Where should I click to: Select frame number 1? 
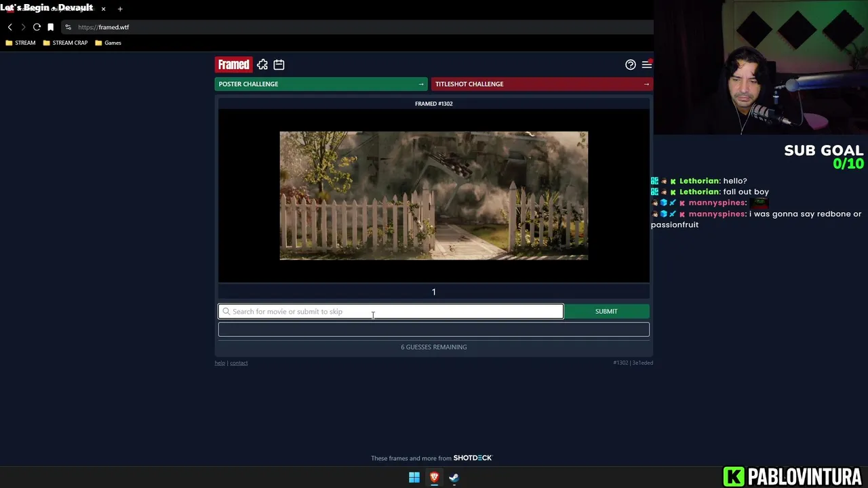434,292
